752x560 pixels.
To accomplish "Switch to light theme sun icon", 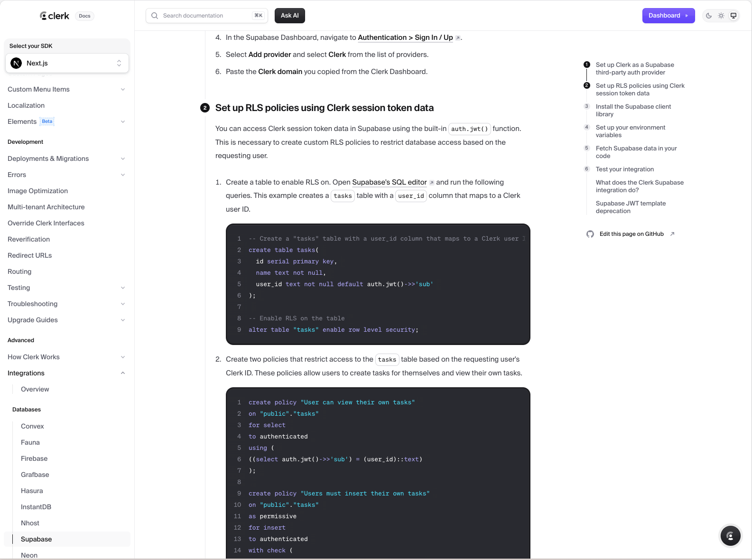I will click(x=721, y=16).
